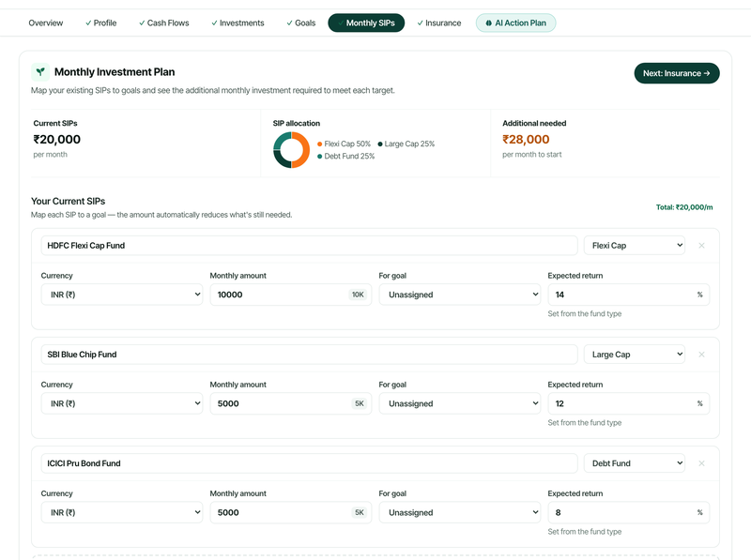Switch to the Profile tab
The height and width of the screenshot is (560, 751).
(100, 23)
